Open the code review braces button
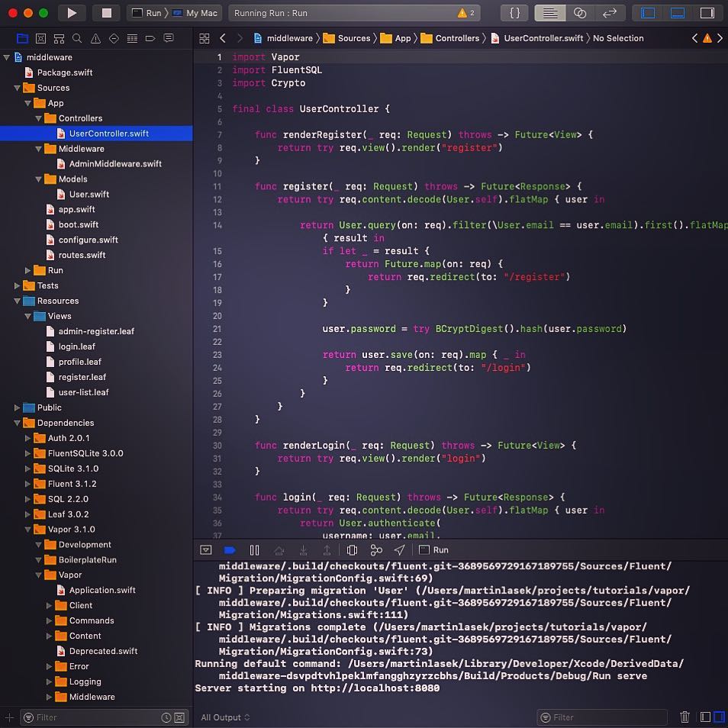The height and width of the screenshot is (728, 728). [515, 13]
